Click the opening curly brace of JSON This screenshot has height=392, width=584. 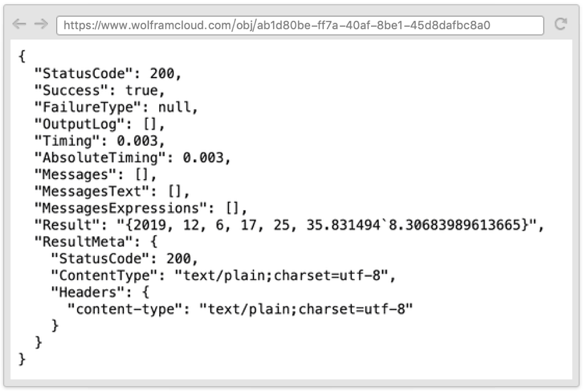[22, 57]
